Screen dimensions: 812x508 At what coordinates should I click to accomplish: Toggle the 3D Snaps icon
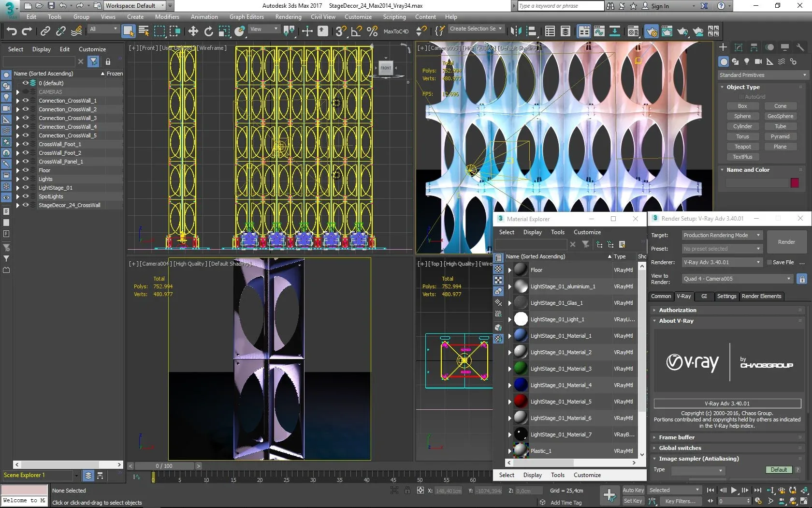341,31
